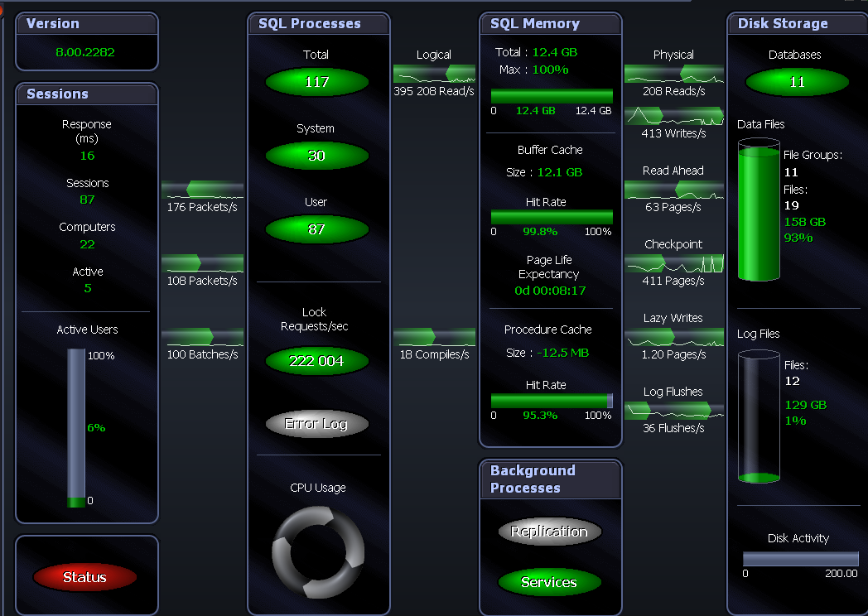This screenshot has height=616, width=868.
Task: Click the 108 Packets/s flow graph
Action: click(x=203, y=263)
